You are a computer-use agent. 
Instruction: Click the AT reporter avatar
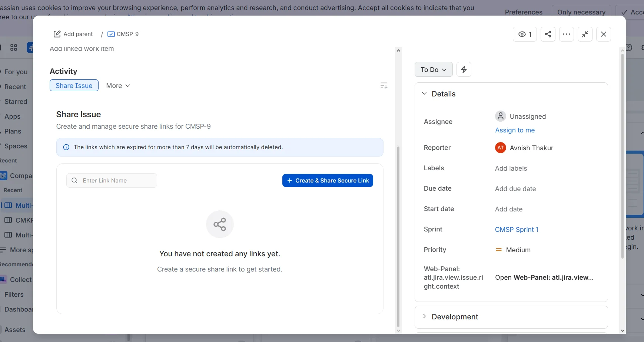click(501, 148)
